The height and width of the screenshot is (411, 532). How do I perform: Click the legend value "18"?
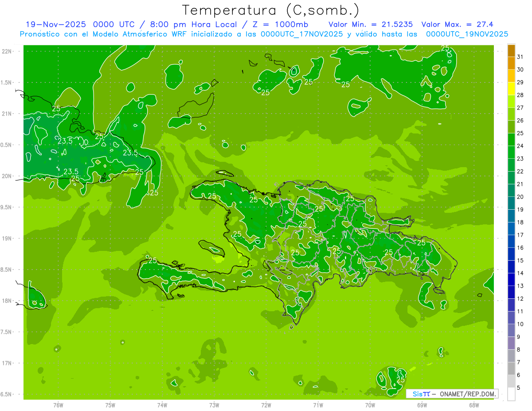click(x=520, y=222)
